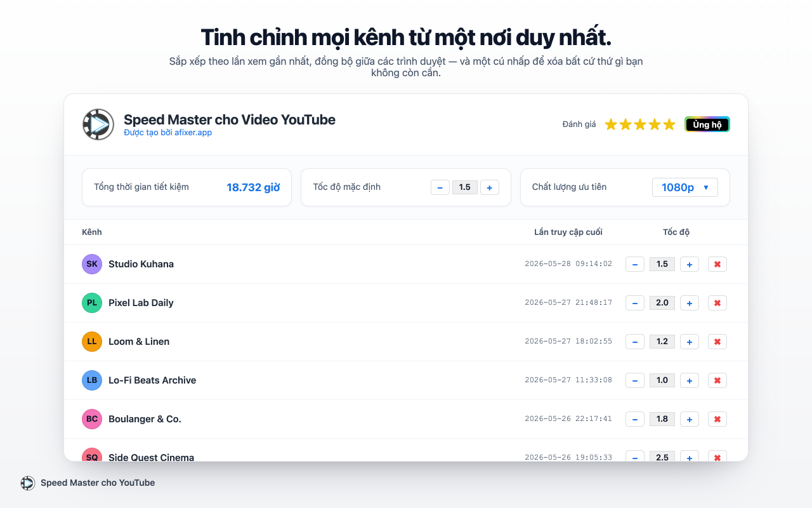Click the BC avatar for Boulanger & Co.

point(92,419)
